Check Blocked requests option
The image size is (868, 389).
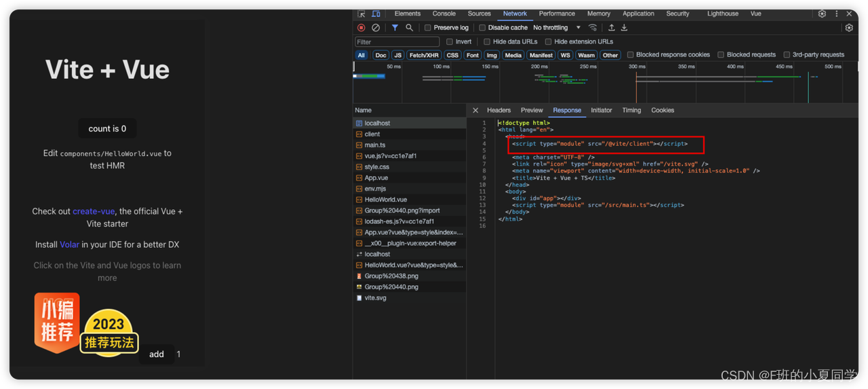721,55
